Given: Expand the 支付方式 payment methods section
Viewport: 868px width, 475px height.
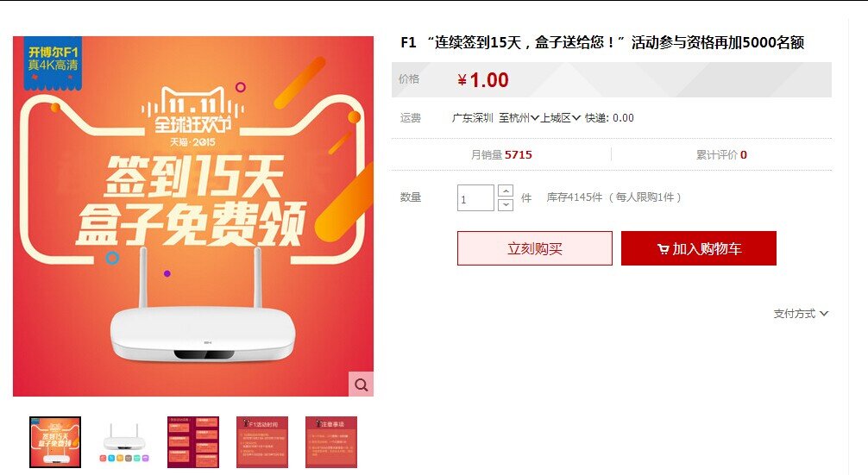Looking at the screenshot, I should tap(801, 314).
